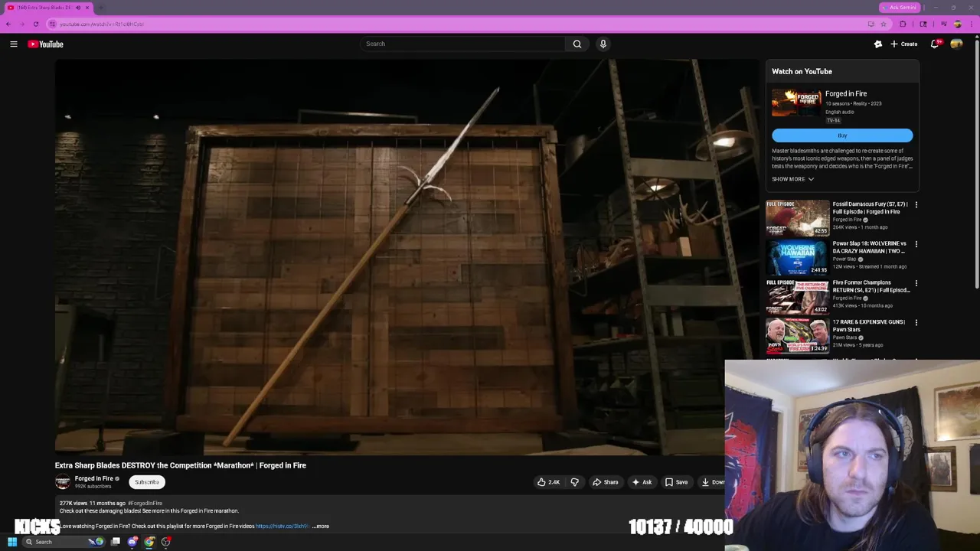Focus the YouTube search field

pyautogui.click(x=463, y=44)
